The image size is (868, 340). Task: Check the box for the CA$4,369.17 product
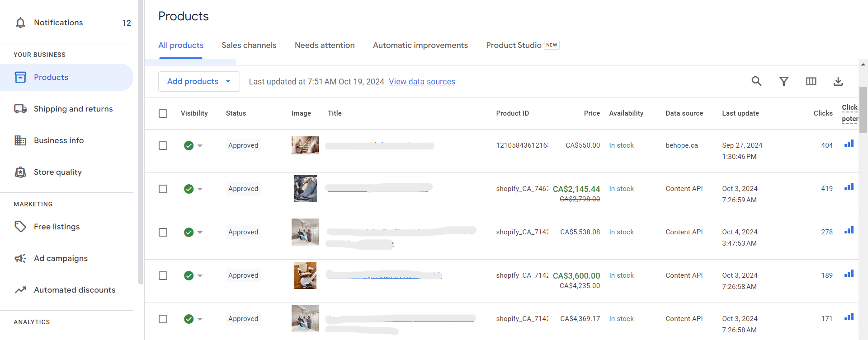(163, 319)
